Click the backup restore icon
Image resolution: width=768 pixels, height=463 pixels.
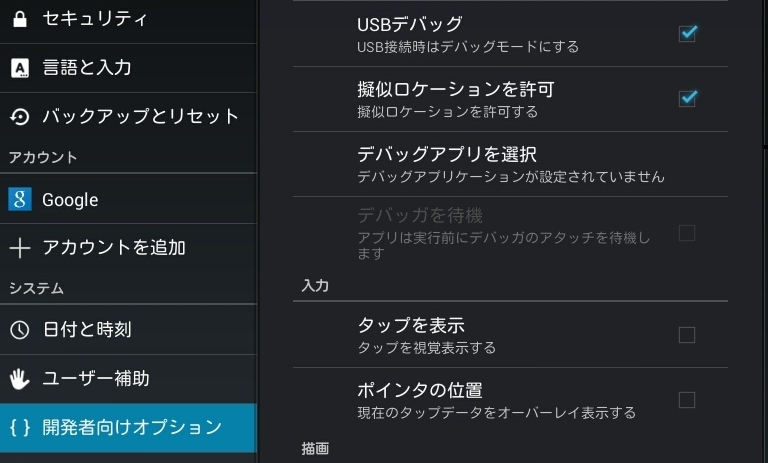pyautogui.click(x=20, y=117)
